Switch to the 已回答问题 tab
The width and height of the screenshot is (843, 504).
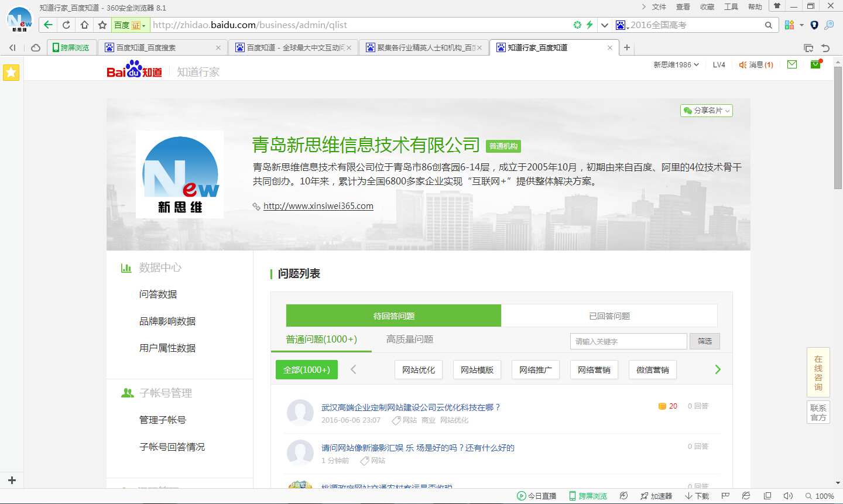tap(609, 316)
